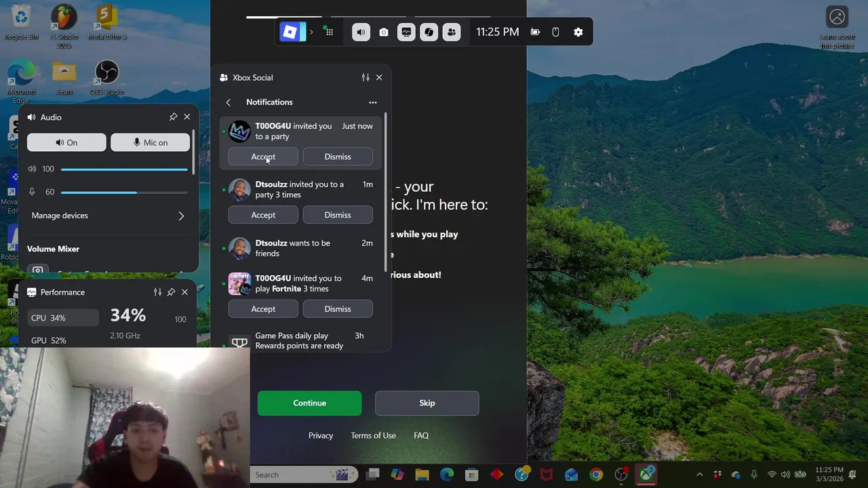Toggle the Audio widget speaker icon in Game Bar
Image resolution: width=868 pixels, height=488 pixels.
tap(361, 32)
